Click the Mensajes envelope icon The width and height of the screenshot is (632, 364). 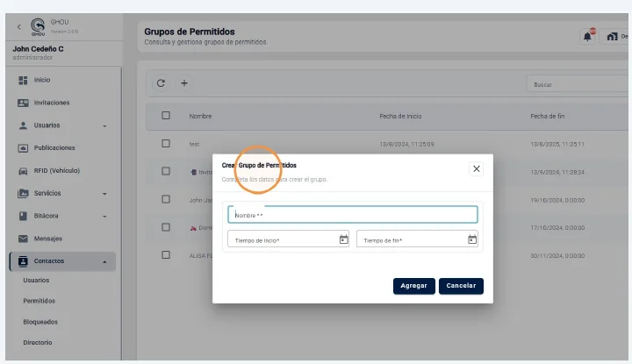tap(23, 239)
